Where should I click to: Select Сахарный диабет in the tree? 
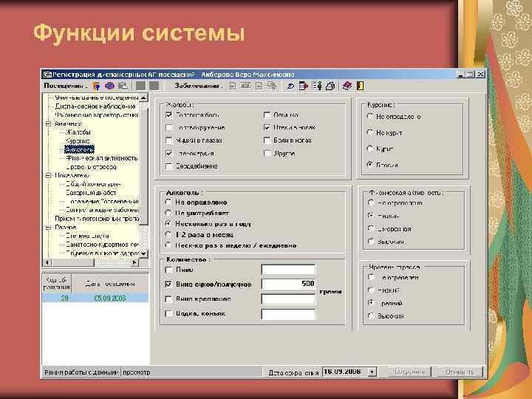(x=91, y=193)
